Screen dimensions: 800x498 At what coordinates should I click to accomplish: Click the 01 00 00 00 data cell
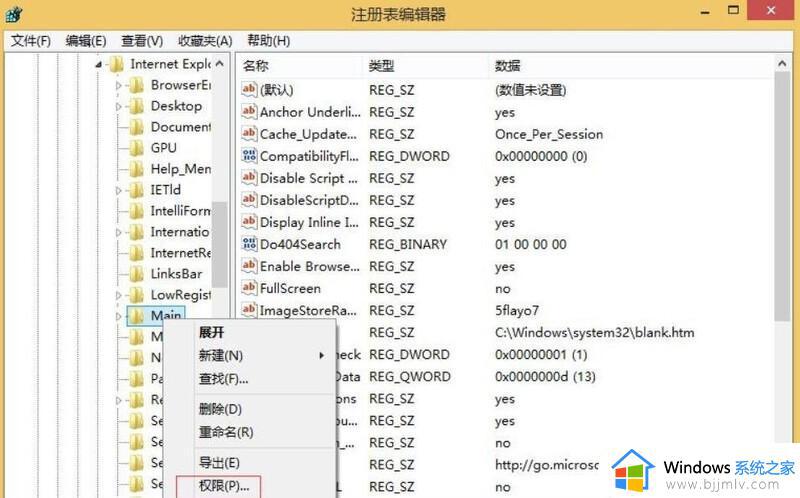[x=531, y=244]
